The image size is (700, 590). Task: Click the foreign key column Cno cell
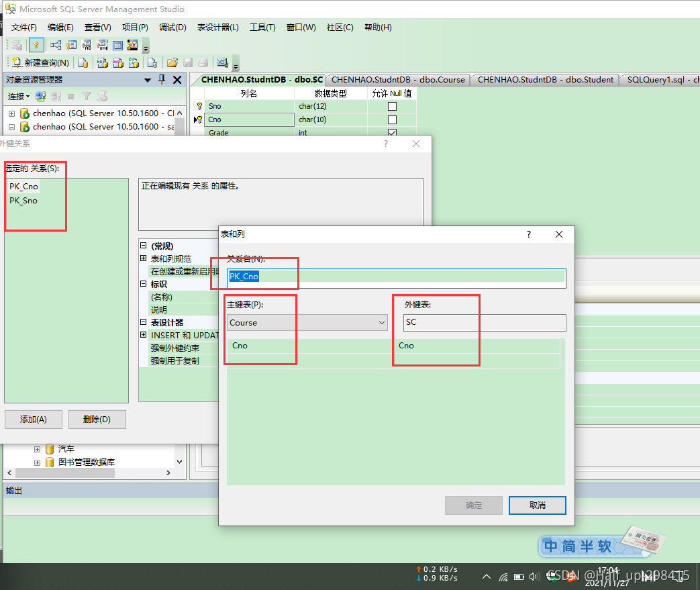click(477, 346)
